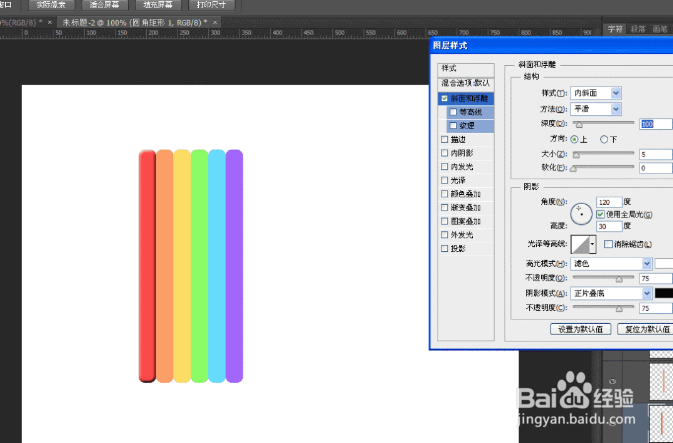Click the 设置为默认值 button
Viewport: 673px width, 443px height.
(580, 329)
